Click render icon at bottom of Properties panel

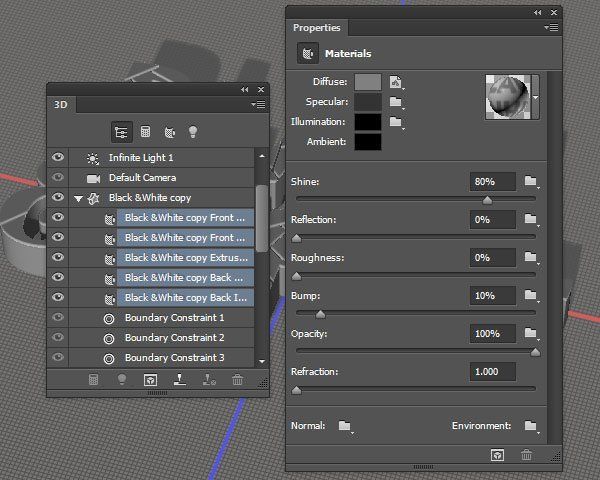[x=497, y=455]
